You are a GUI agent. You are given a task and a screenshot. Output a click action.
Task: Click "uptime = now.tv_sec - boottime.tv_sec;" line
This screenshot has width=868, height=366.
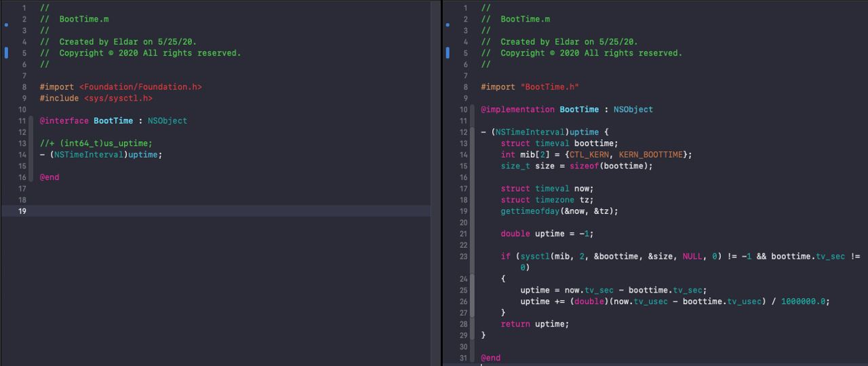pyautogui.click(x=614, y=290)
